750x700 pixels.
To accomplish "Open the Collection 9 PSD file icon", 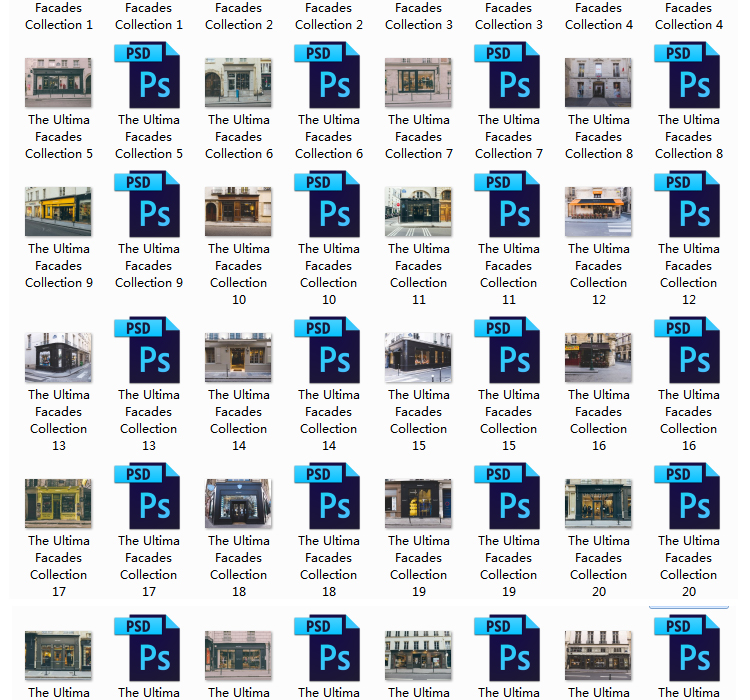I will pos(148,205).
